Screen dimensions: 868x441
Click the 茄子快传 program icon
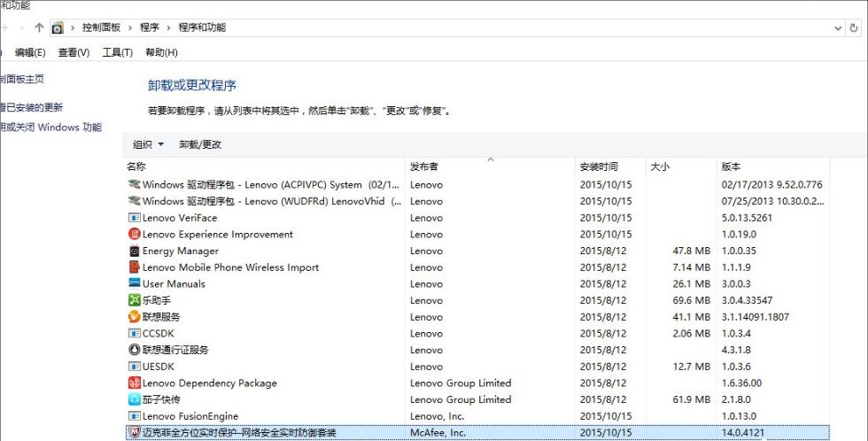134,399
